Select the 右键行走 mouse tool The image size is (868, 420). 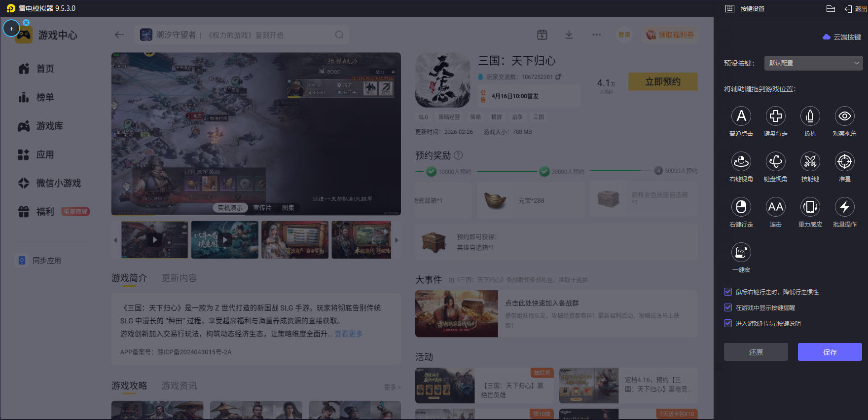pyautogui.click(x=741, y=207)
